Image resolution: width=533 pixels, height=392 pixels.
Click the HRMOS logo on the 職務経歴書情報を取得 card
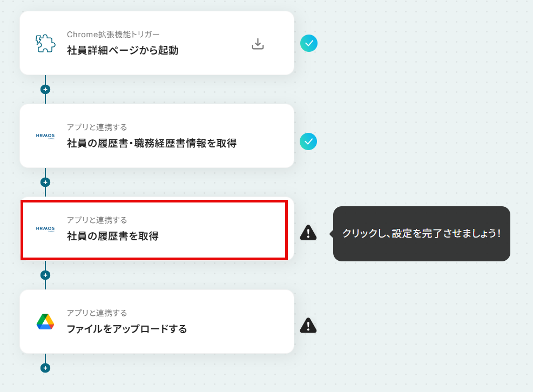click(x=45, y=136)
